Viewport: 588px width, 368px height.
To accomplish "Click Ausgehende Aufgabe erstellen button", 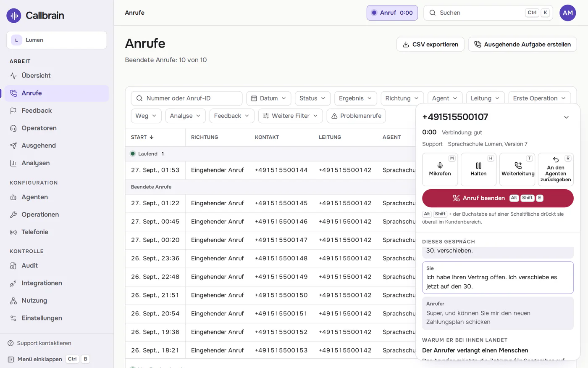I will click(522, 45).
